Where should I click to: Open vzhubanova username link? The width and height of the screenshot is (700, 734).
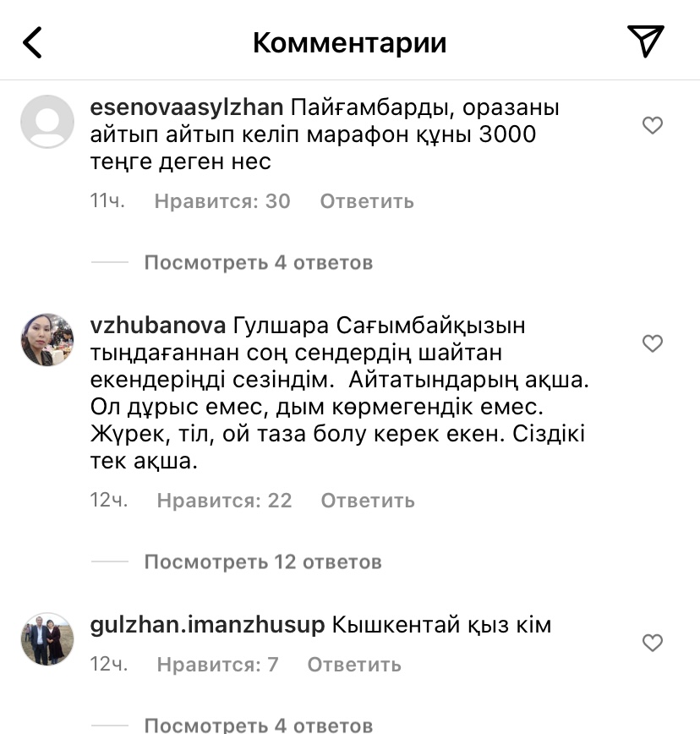(157, 326)
